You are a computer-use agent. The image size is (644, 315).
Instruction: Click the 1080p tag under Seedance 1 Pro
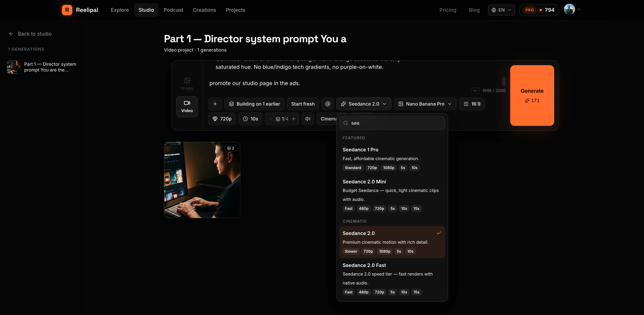click(389, 168)
